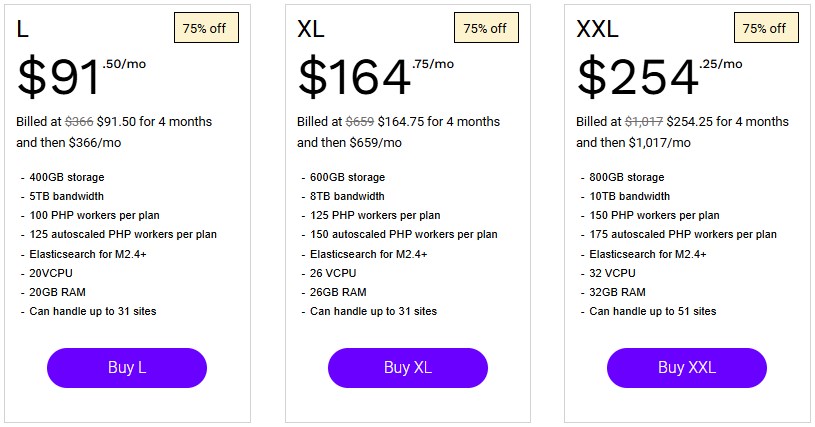
Task: Click the Buy L button
Action: click(127, 367)
